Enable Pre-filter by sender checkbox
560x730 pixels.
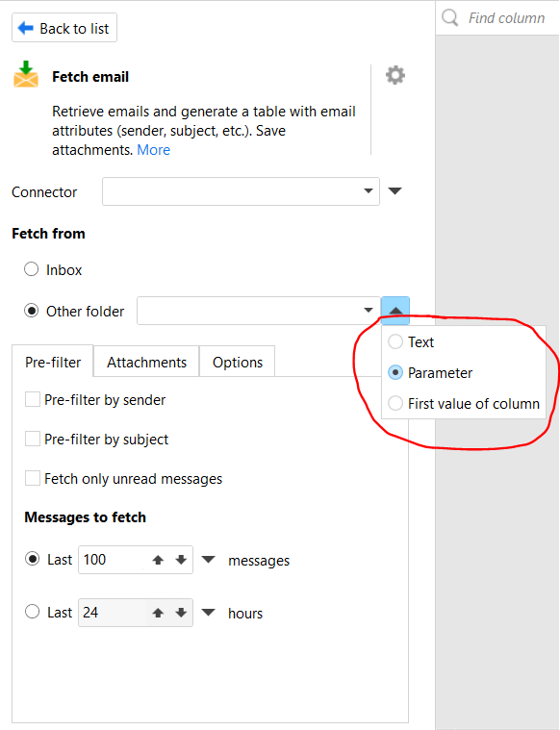tap(32, 399)
